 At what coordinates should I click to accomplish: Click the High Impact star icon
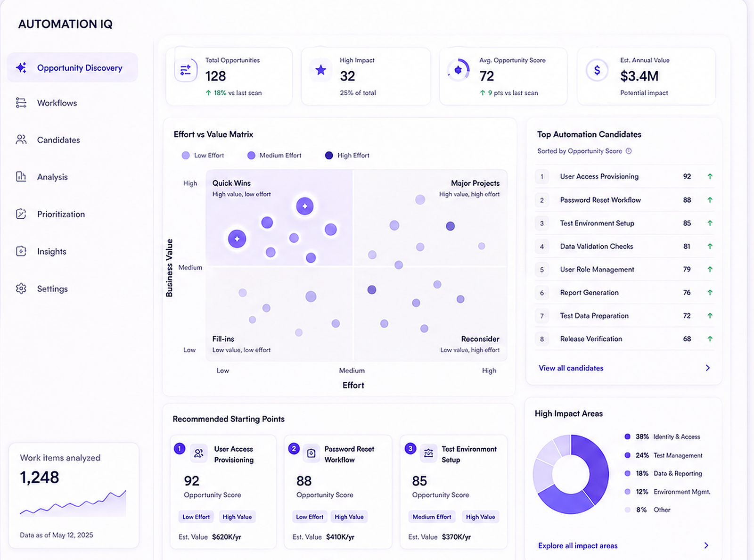tap(321, 70)
